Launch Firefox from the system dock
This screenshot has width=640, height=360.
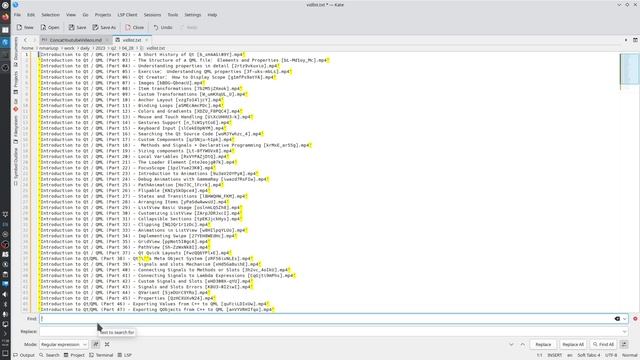point(5,17)
